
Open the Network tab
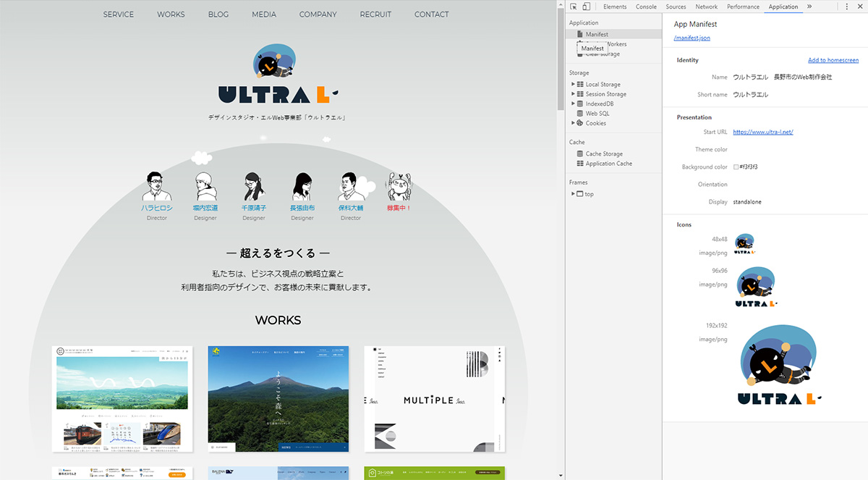[706, 7]
